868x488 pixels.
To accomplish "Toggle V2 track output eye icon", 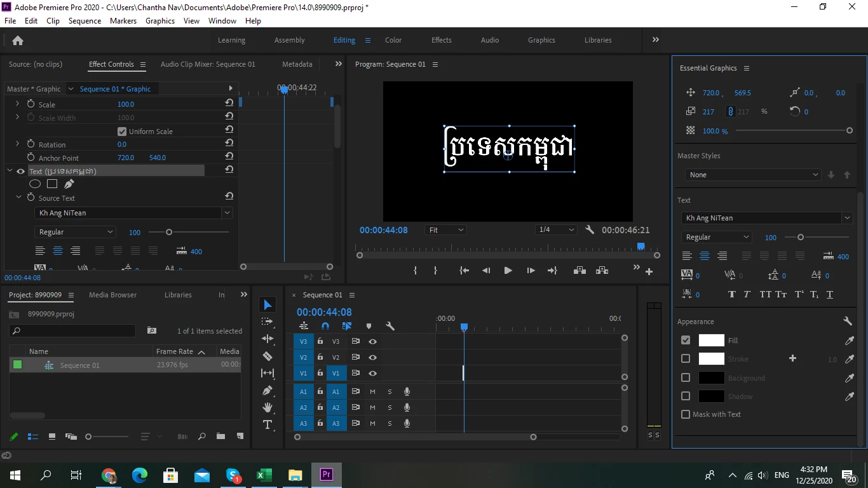I will (373, 358).
